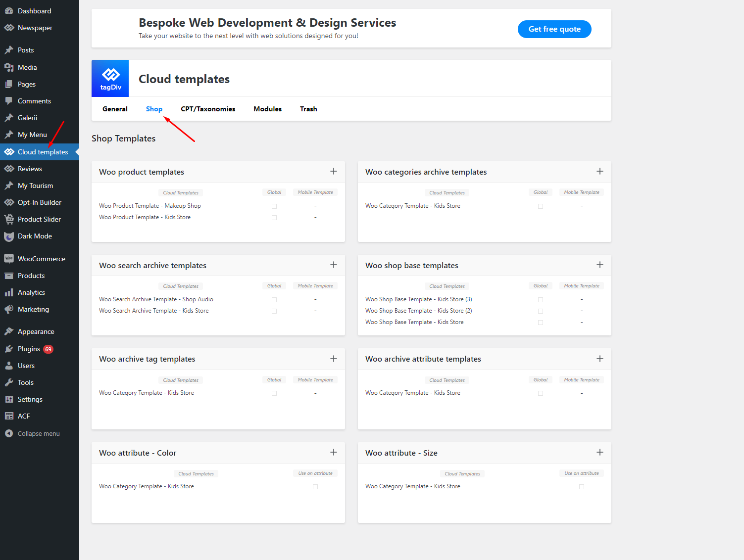Add new Woo product template plus
744x560 pixels.
coord(334,171)
